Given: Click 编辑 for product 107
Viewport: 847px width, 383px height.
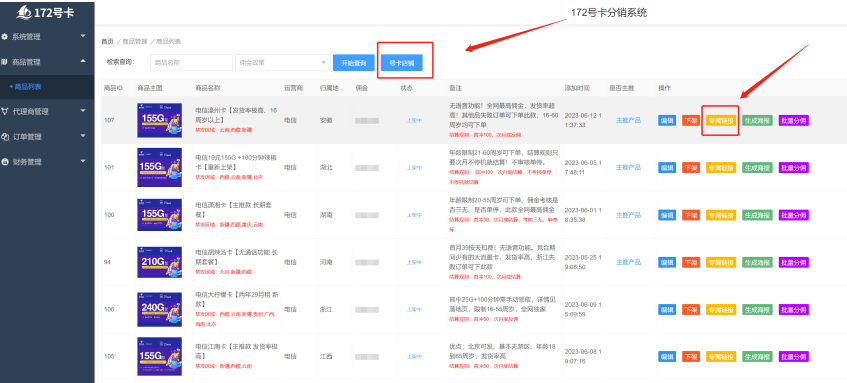Looking at the screenshot, I should pos(667,120).
